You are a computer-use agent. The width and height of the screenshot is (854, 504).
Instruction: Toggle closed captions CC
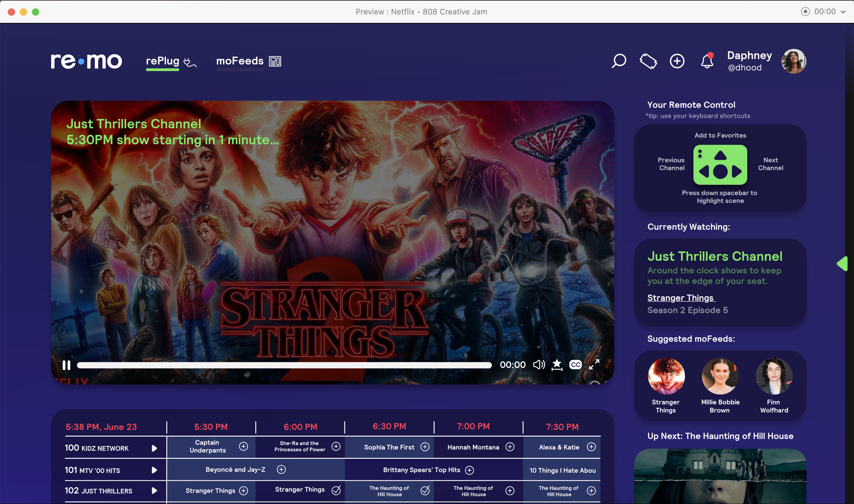coord(575,365)
